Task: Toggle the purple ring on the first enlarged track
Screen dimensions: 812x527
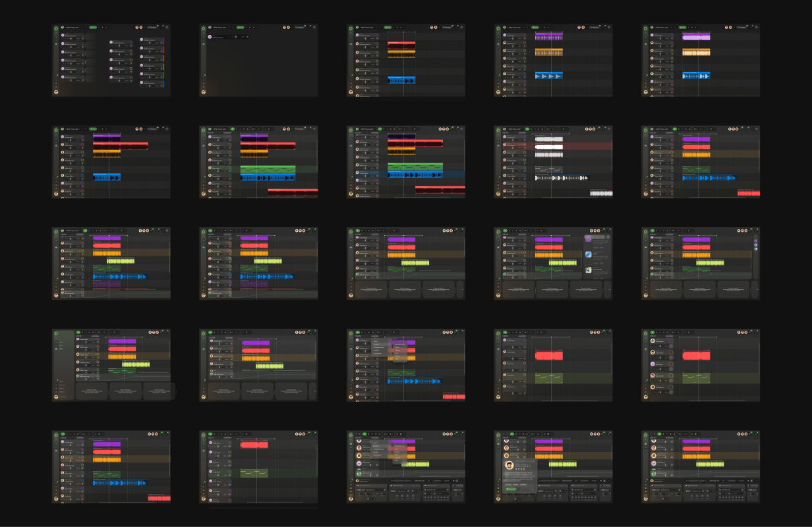Action: (x=670, y=341)
